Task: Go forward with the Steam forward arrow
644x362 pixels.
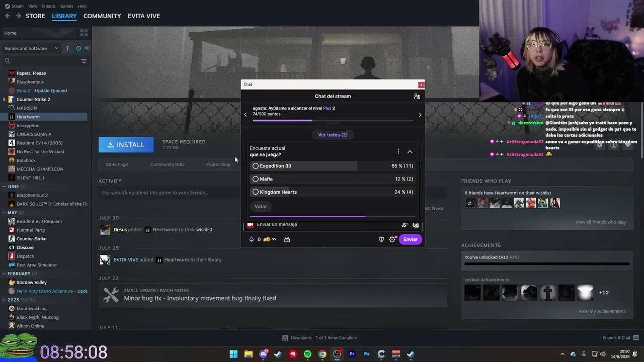Action: coord(18,16)
